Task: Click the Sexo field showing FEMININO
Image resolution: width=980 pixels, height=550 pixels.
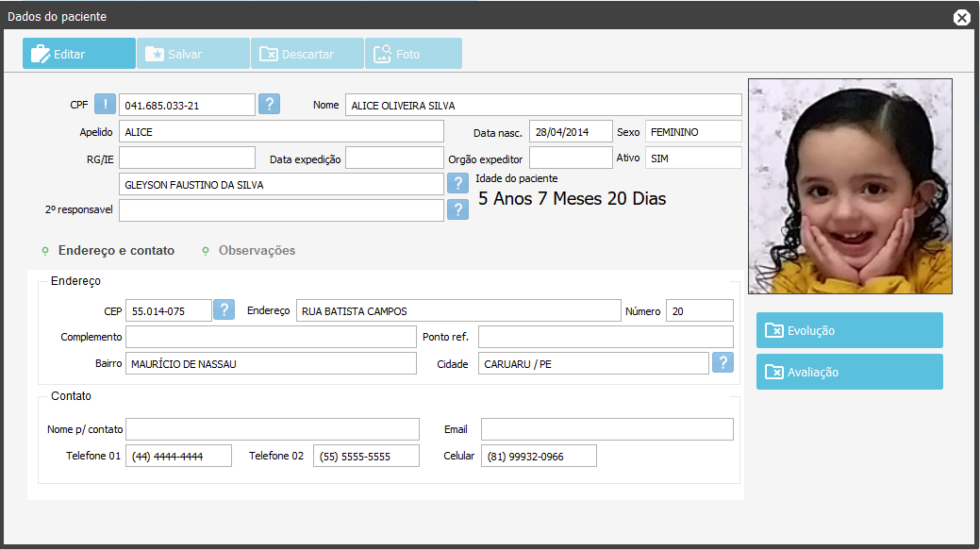Action: click(x=692, y=132)
